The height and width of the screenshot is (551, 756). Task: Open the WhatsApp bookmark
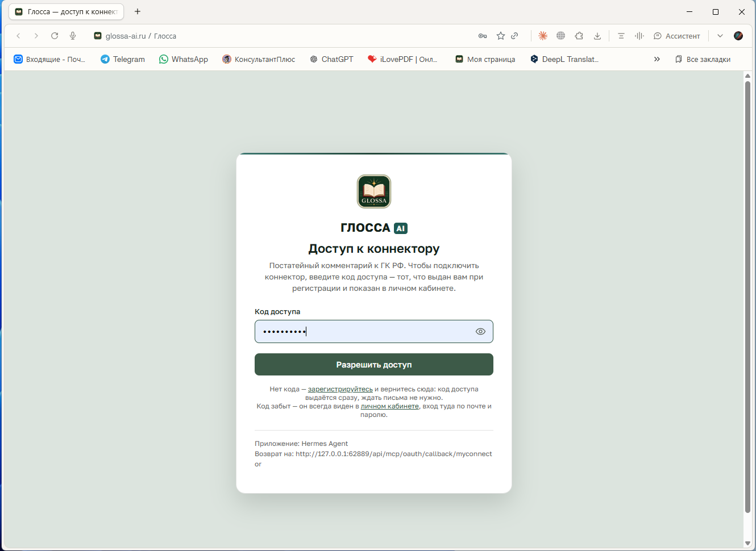point(184,59)
